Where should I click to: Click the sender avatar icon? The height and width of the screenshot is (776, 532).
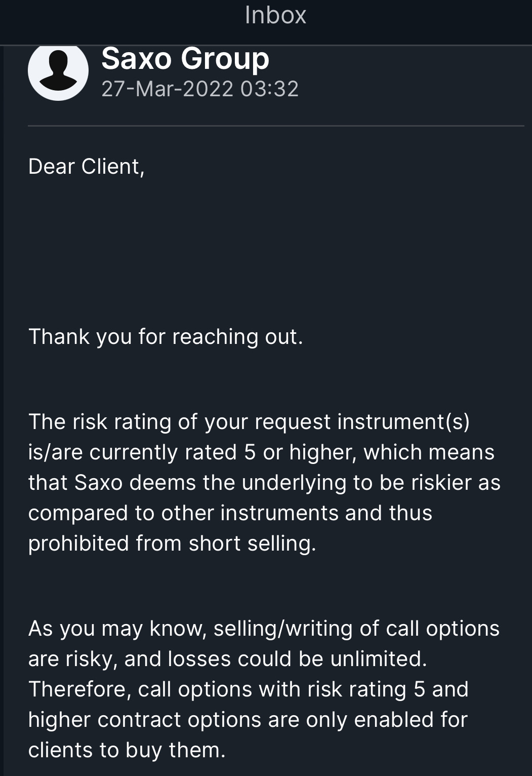point(58,71)
